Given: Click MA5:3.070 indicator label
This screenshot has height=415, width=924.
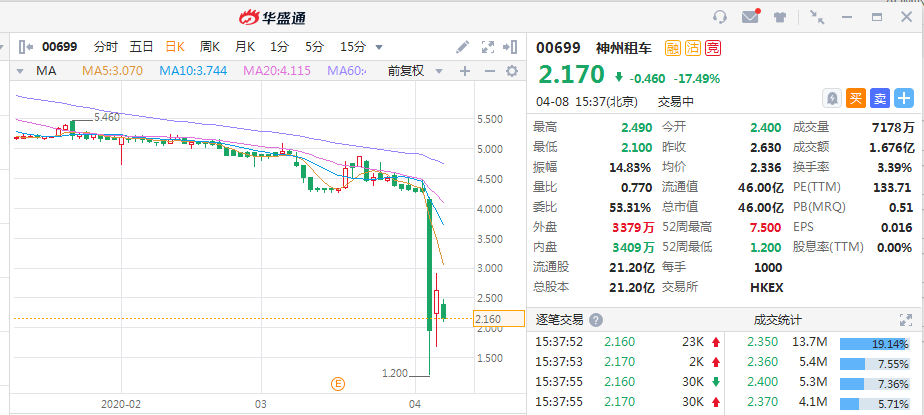Looking at the screenshot, I should tap(113, 71).
